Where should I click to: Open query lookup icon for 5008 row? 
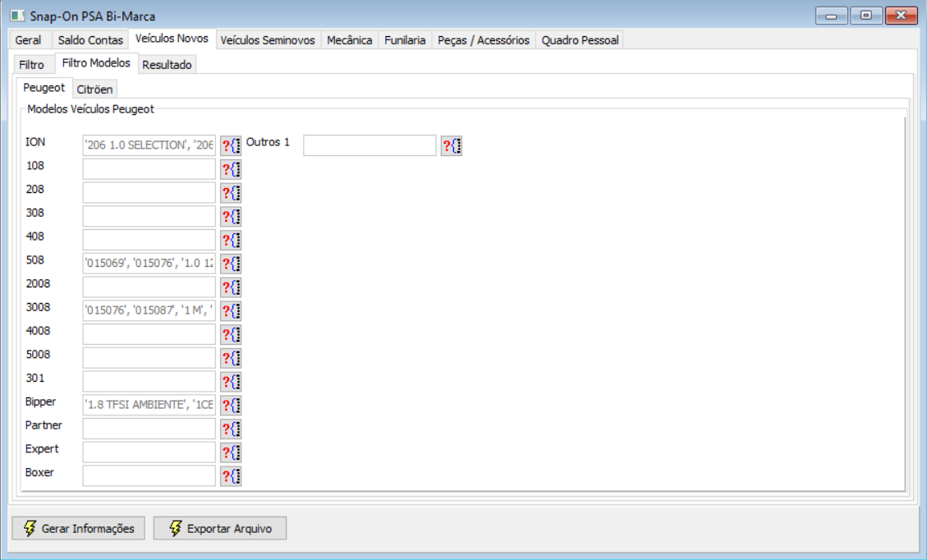pos(231,358)
